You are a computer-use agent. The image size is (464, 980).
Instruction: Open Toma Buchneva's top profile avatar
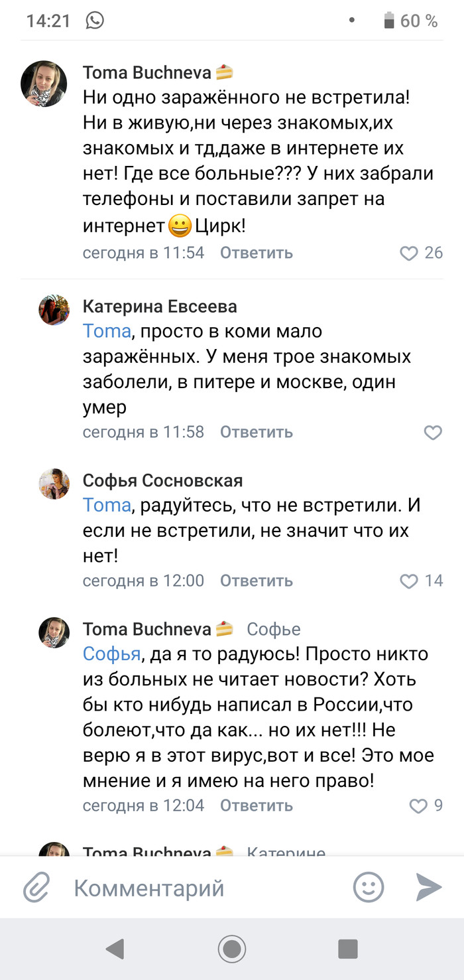point(44,84)
